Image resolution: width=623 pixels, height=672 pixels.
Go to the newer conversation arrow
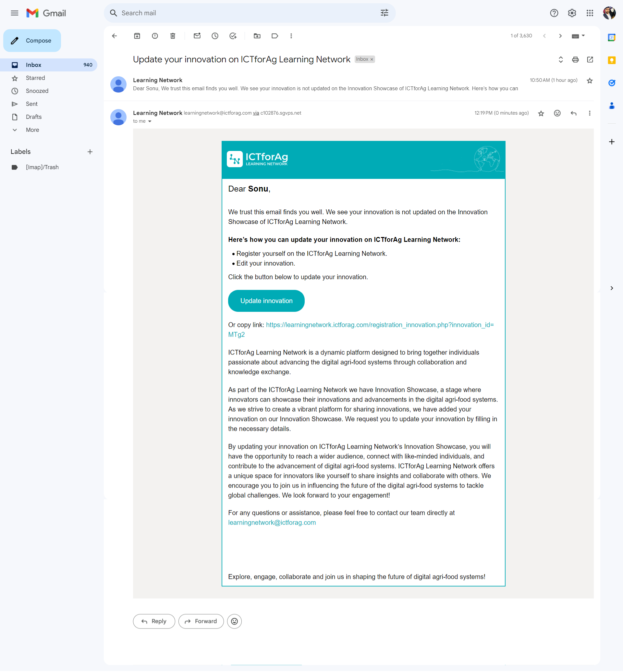pos(544,36)
